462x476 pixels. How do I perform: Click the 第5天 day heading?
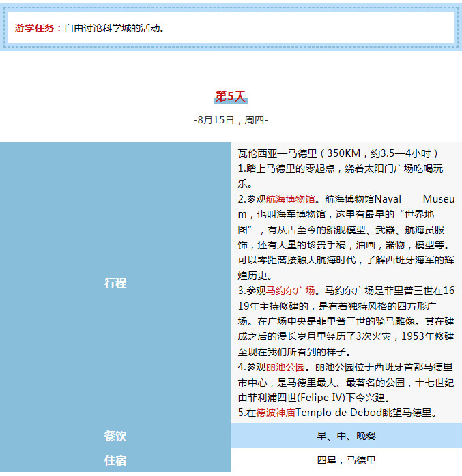pyautogui.click(x=230, y=97)
